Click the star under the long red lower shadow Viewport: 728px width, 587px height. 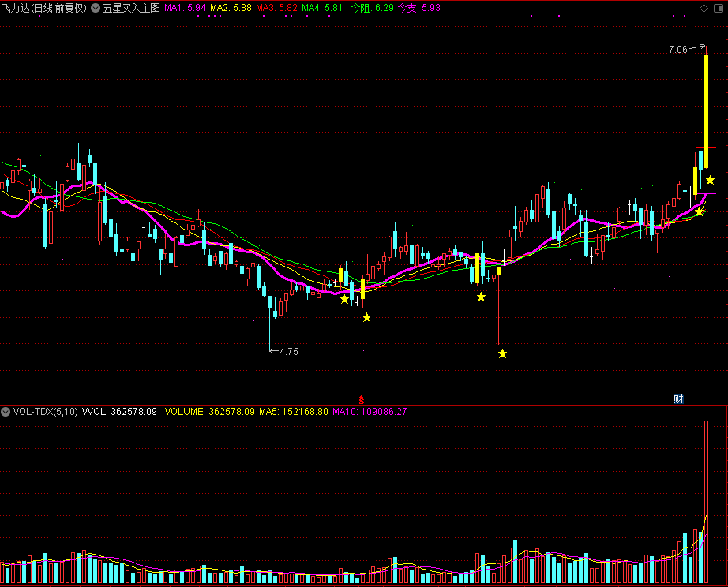click(x=502, y=354)
